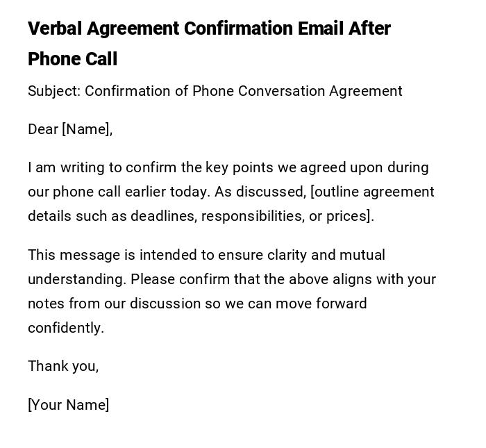Click the "[Name]" placeholder
Screen dimensions: 486x448
pos(87,129)
